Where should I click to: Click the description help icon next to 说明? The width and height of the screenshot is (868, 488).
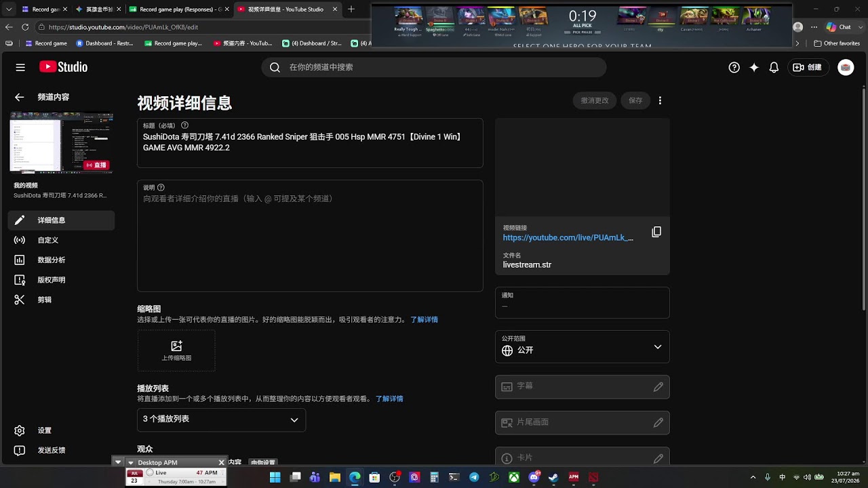(x=161, y=188)
